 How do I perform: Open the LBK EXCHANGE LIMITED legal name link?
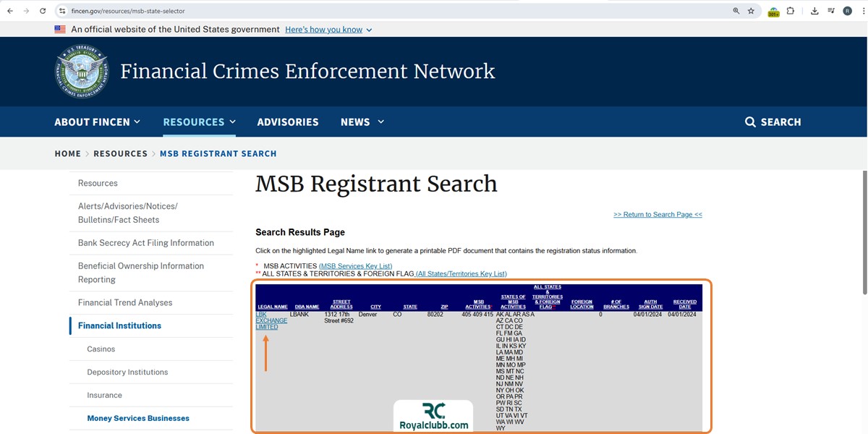[x=271, y=320]
